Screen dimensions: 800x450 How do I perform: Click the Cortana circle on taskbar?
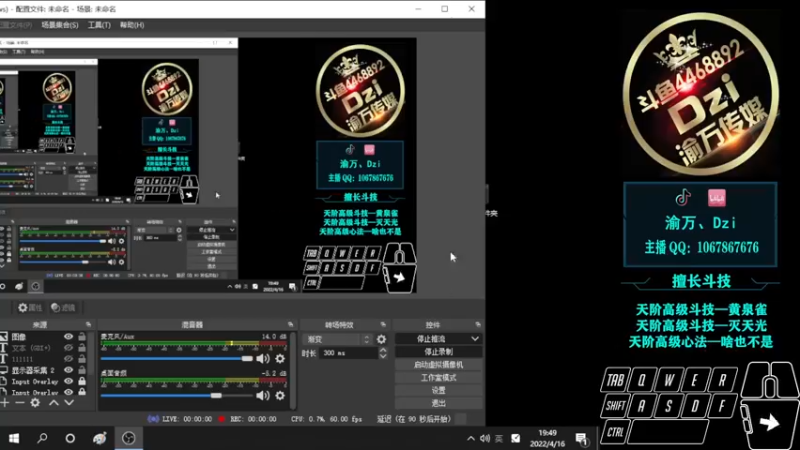tap(70, 438)
